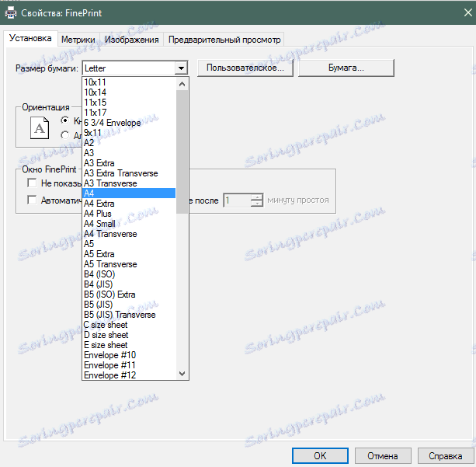
Task: Click the portrait page orientation icon
Action: coord(40,128)
